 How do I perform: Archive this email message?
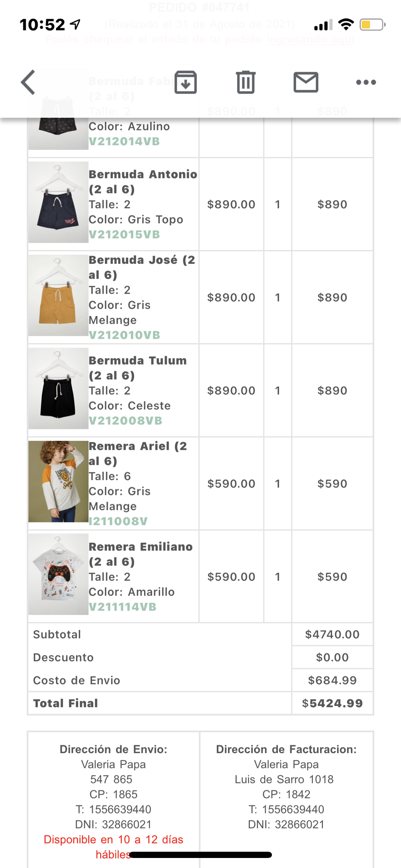[x=185, y=82]
